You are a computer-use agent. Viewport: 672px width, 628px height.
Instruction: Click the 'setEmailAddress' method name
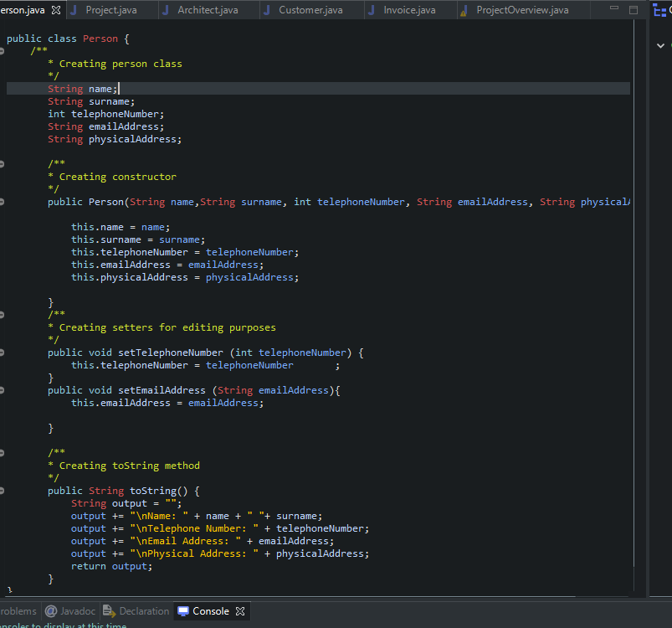click(x=162, y=390)
